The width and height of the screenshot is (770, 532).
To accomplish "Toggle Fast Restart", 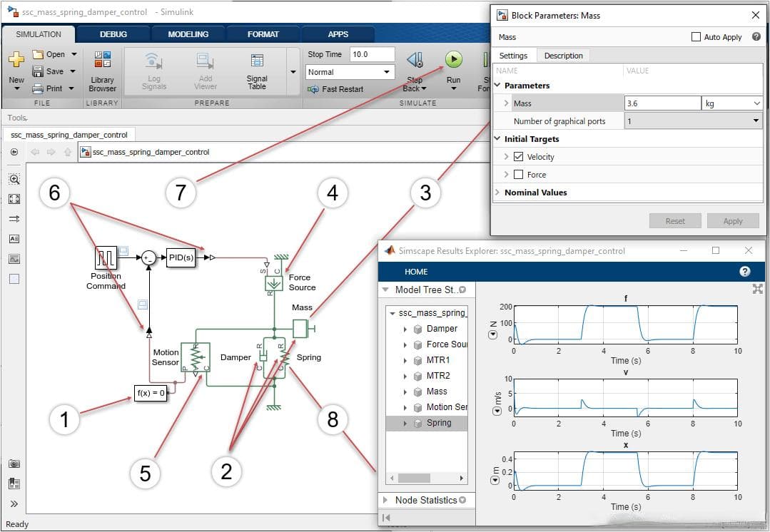I will pyautogui.click(x=335, y=89).
